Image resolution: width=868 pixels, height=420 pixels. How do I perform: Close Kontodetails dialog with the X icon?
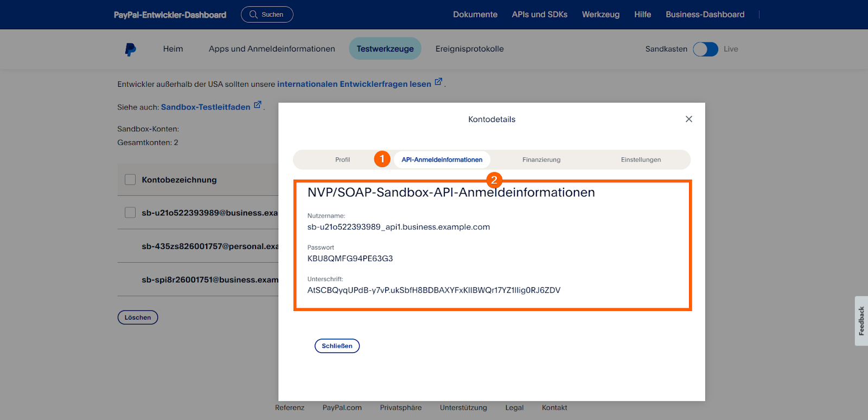[689, 119]
